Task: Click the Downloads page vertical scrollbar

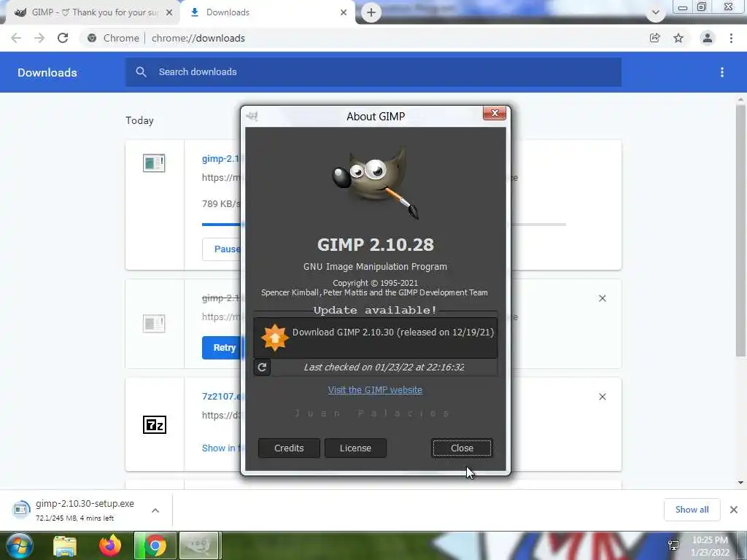Action: pos(740,230)
